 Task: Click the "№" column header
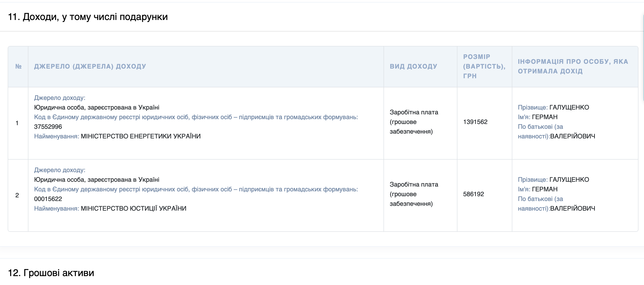coord(19,66)
